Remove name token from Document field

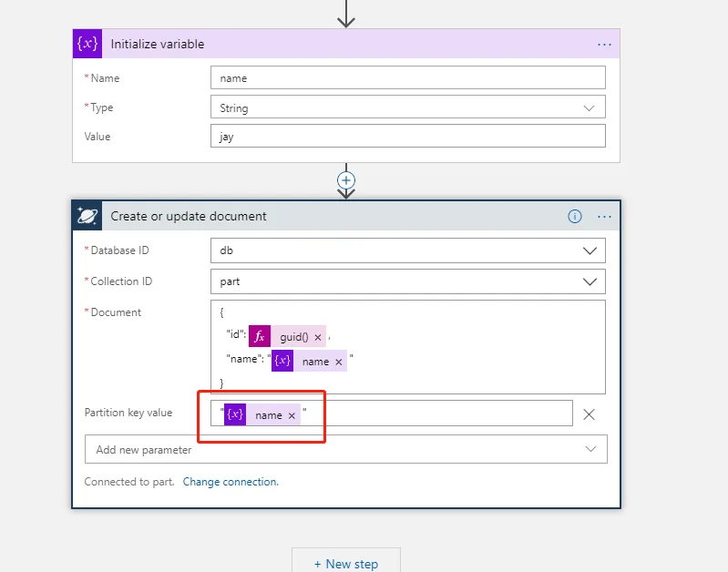[338, 363]
